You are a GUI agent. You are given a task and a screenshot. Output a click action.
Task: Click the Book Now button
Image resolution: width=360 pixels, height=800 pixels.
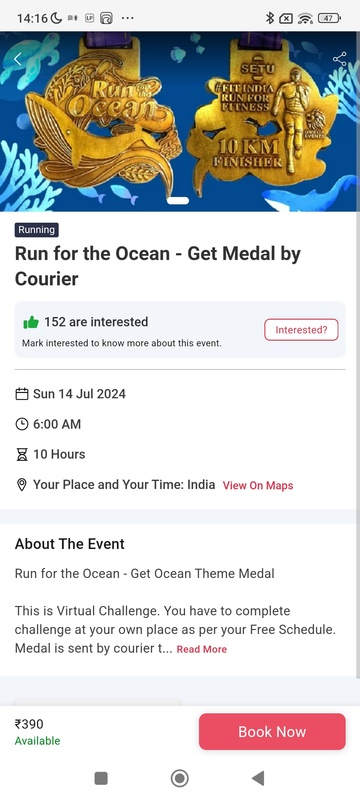[x=272, y=732]
